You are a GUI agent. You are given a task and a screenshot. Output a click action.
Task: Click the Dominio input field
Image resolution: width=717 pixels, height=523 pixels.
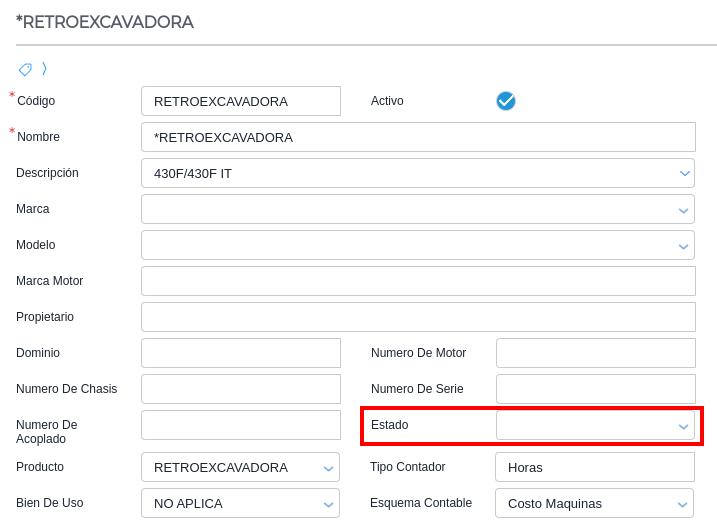240,353
